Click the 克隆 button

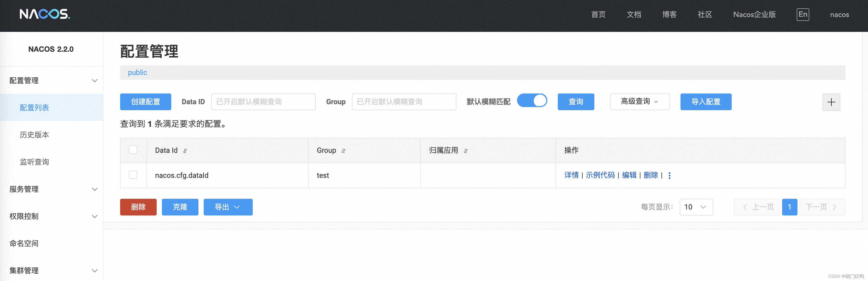[x=180, y=207]
